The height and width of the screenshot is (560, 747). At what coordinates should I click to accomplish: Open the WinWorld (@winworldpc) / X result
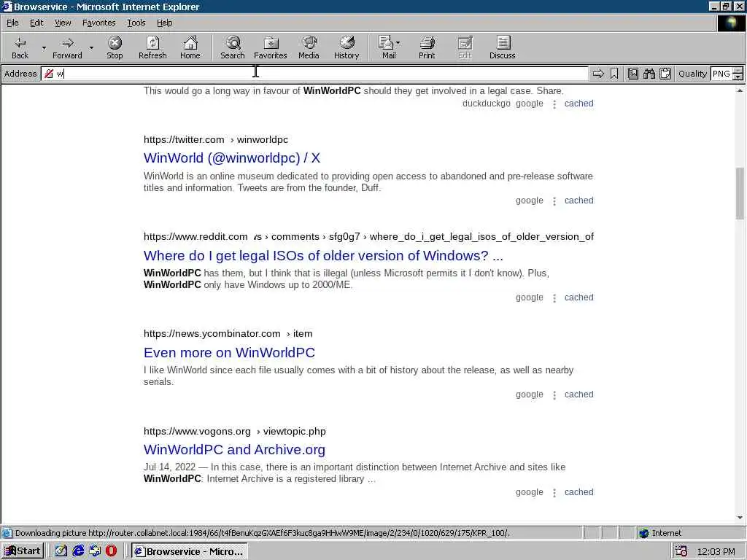231,157
